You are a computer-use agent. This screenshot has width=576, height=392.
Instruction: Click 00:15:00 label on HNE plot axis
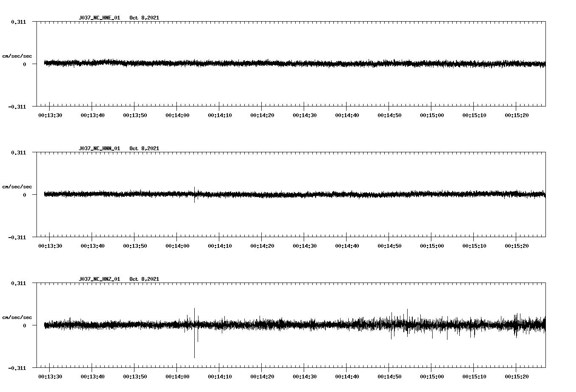[x=432, y=115]
